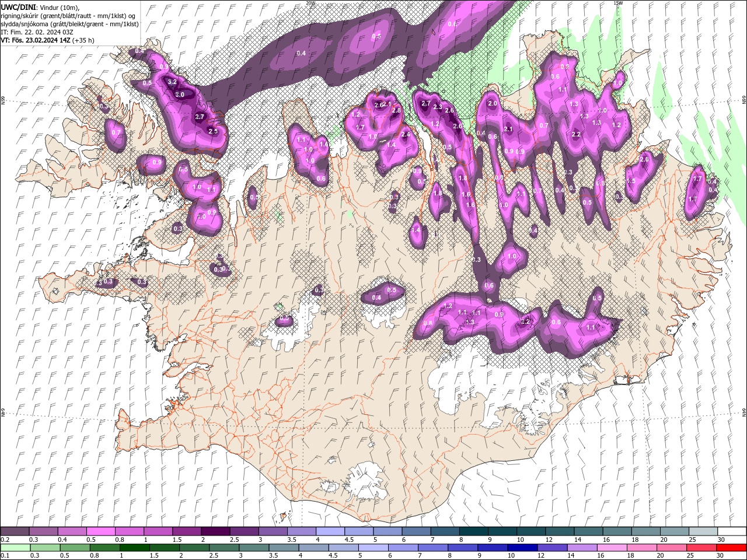Viewport: 747px width, 560px height.
Task: Pick lower scale pale green swatch at 0.1
Action: tap(15, 548)
